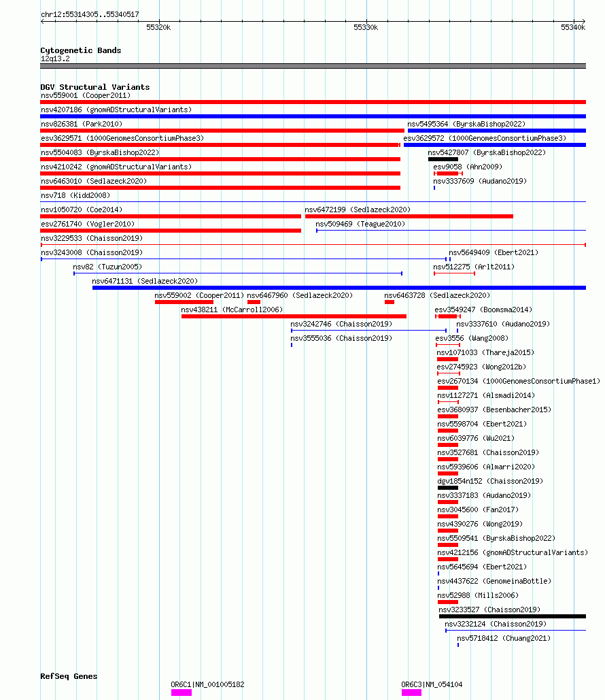Open nsv6472199 (Sedlazeck2020) variant
Image resolution: width=605 pixels, height=700 pixels.
(358, 210)
